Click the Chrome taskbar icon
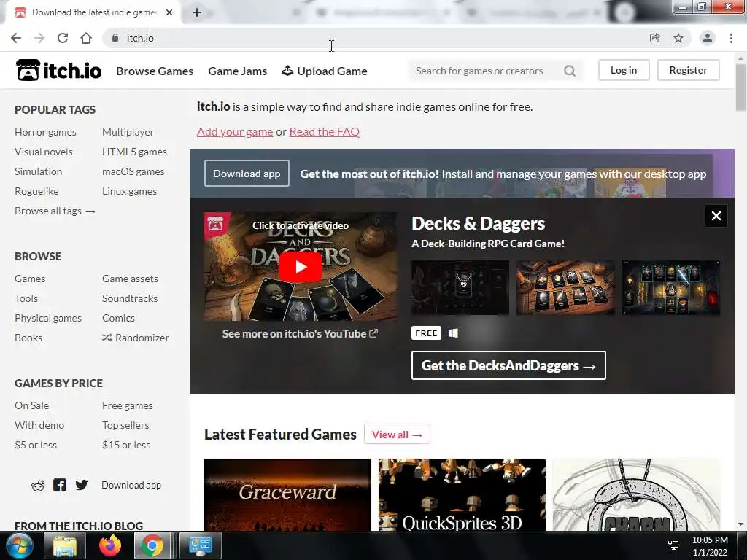This screenshot has height=560, width=747. pos(152,545)
